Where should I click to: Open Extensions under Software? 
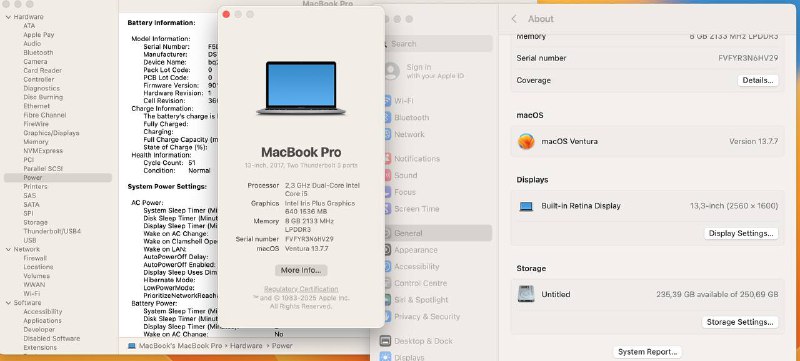click(40, 348)
